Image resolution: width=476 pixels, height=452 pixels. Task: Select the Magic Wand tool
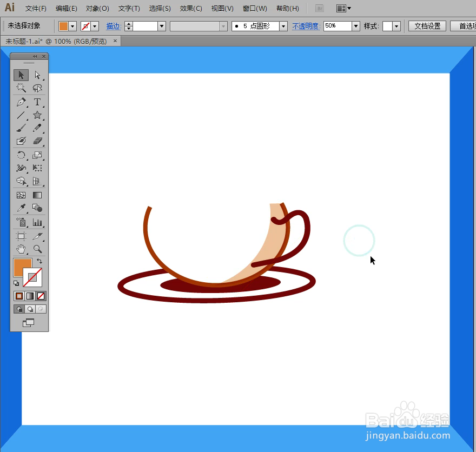(x=21, y=88)
